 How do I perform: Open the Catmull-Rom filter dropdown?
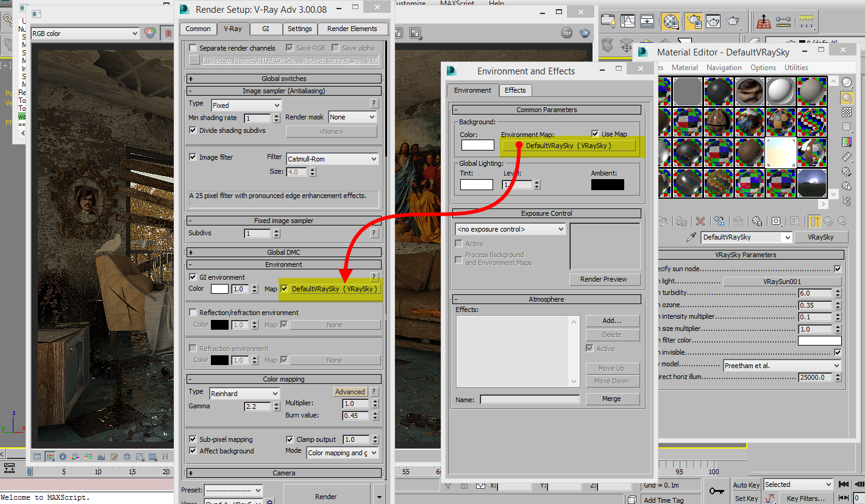(x=332, y=158)
